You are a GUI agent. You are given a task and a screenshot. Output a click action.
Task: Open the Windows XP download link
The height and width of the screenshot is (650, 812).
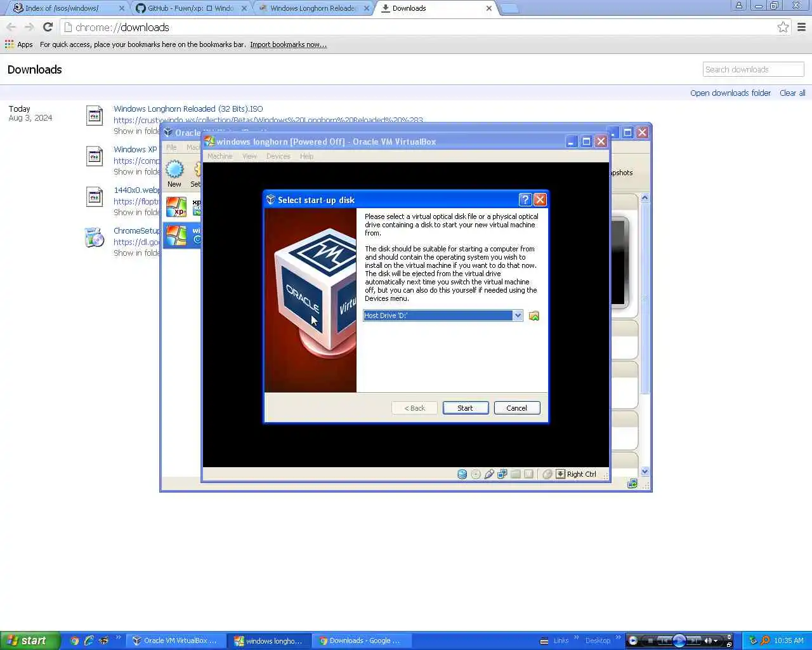point(135,150)
